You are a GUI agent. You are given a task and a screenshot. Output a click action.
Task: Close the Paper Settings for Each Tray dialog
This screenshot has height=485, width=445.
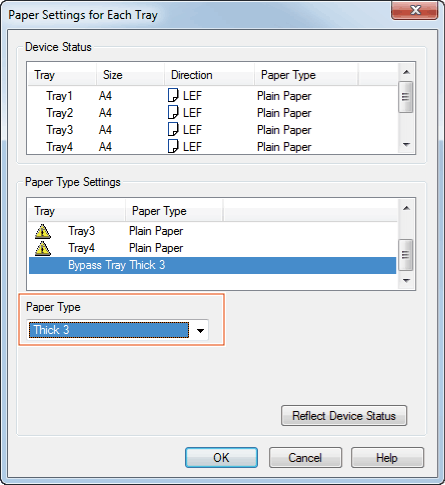click(x=415, y=11)
